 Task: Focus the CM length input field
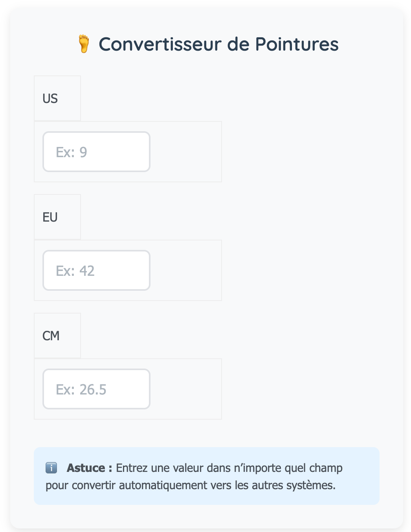(x=96, y=389)
